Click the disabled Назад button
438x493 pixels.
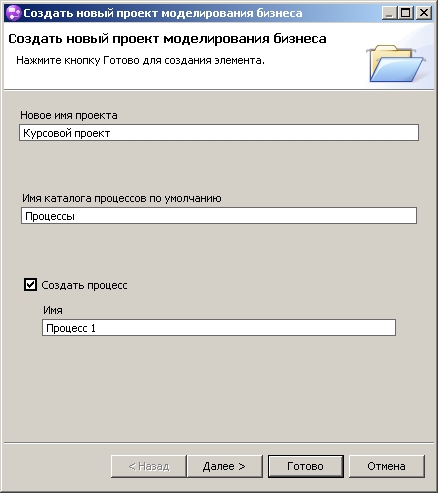click(x=149, y=466)
